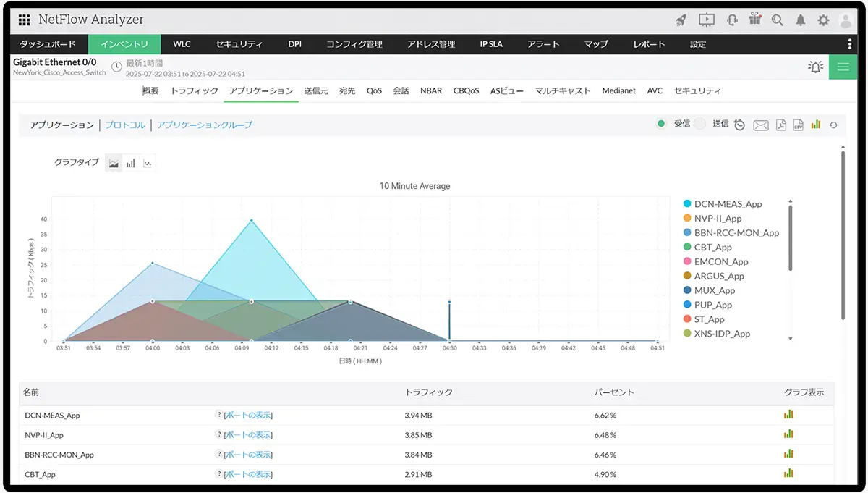Screen dimensions: 868x493
Task: Select the area chart graph type
Action: 114,162
